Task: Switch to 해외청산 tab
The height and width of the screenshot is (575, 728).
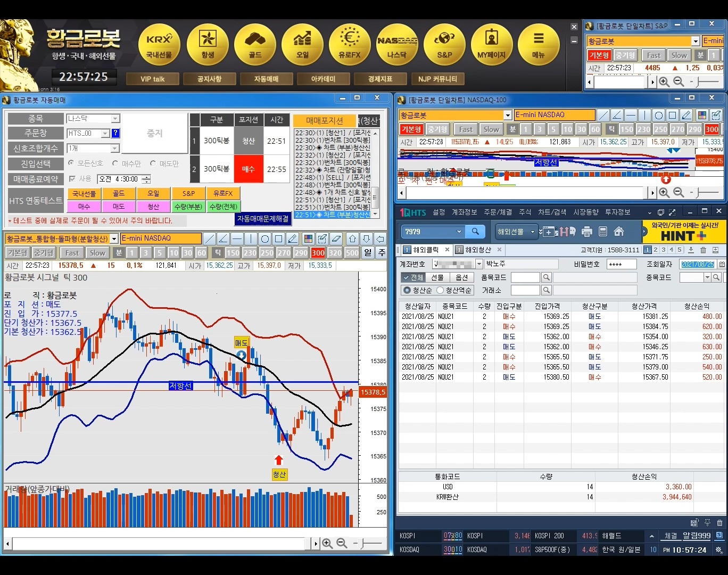Action: 478,250
